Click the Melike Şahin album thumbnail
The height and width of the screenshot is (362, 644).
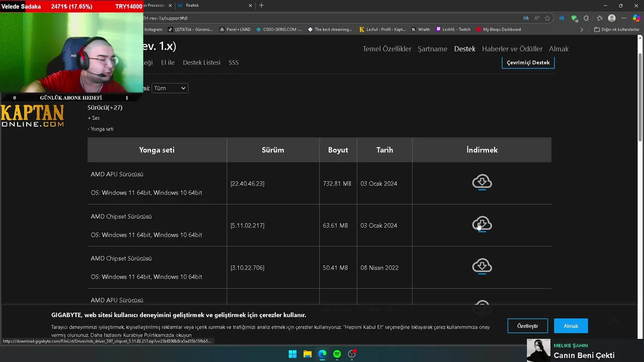(x=538, y=350)
